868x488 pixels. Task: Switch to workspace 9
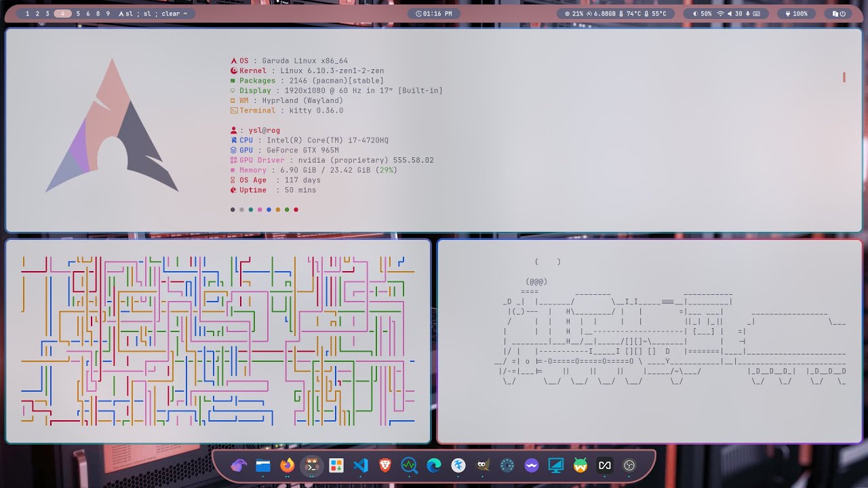tap(107, 14)
